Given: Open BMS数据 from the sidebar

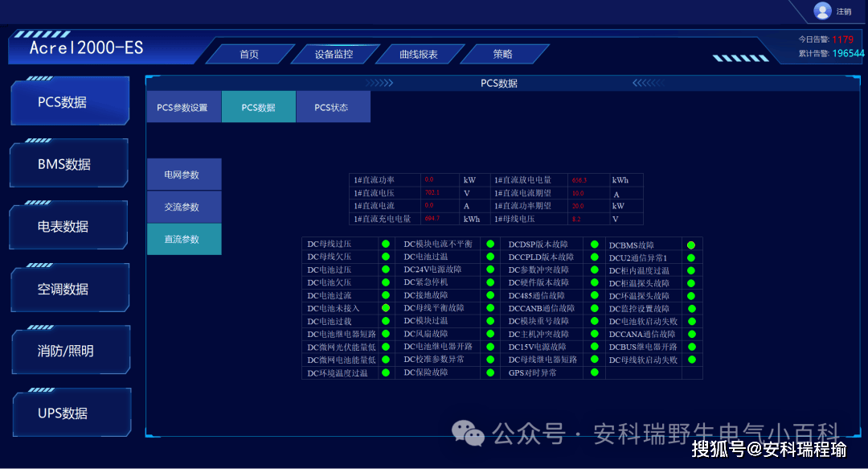Looking at the screenshot, I should [x=69, y=164].
